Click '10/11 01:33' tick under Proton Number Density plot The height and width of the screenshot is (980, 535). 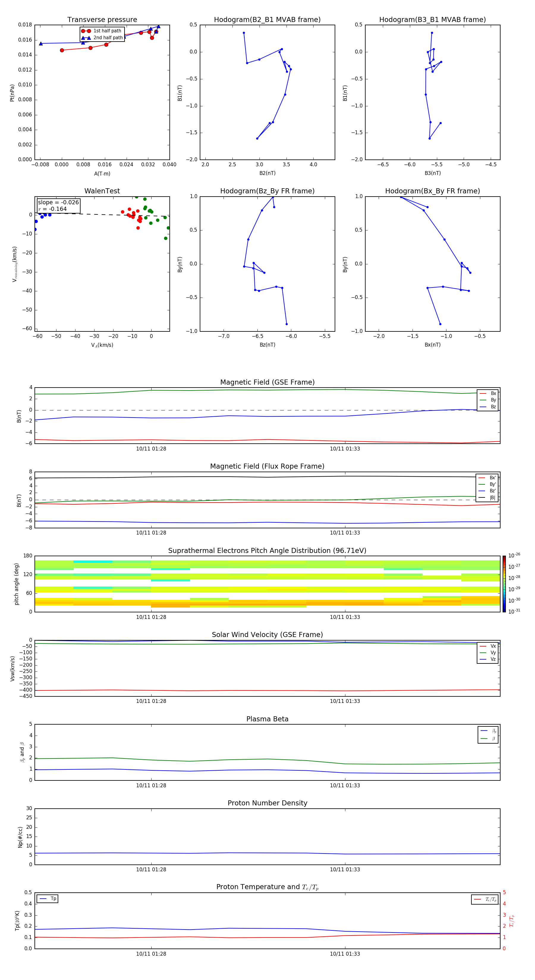coord(345,870)
